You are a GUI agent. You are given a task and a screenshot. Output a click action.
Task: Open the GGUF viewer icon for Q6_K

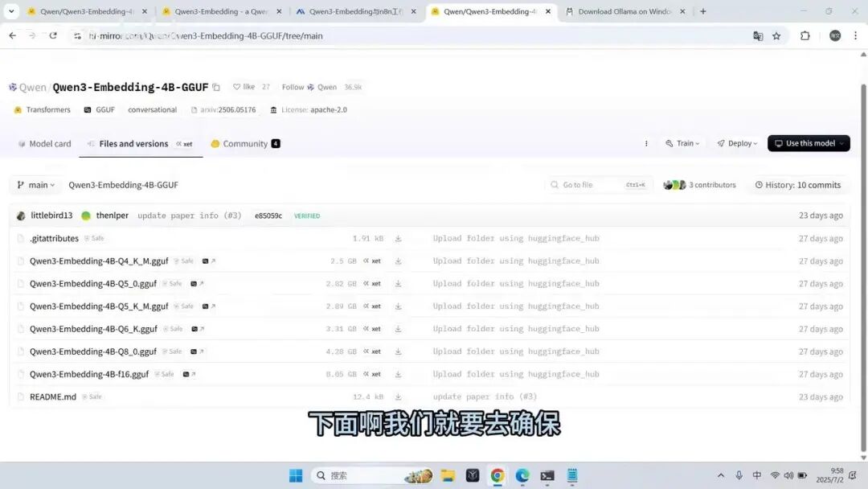(x=198, y=329)
